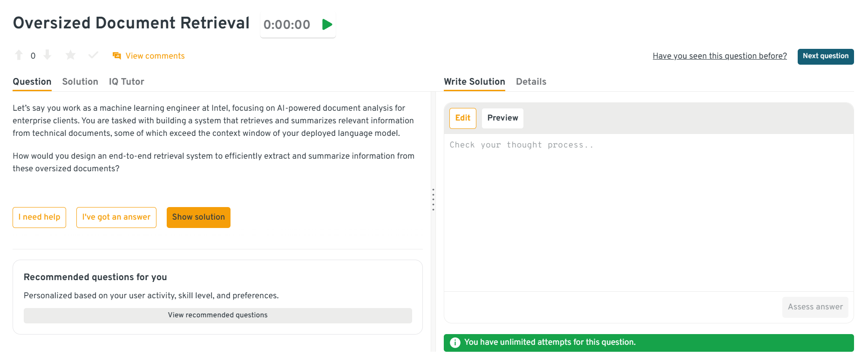
Task: Reveal the answer with Show solution
Action: pos(198,217)
